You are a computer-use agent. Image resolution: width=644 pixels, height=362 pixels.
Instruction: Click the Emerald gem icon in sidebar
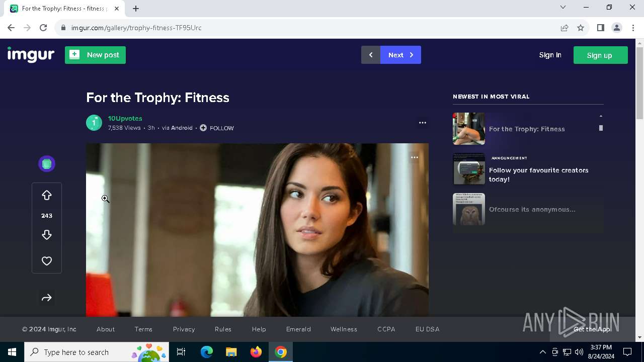(x=47, y=164)
